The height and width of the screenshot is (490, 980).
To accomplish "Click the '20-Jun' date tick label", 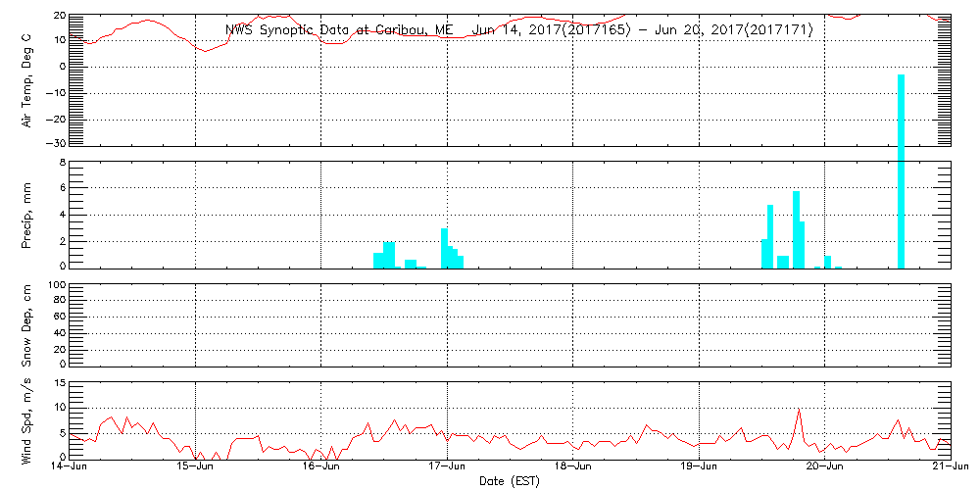I will click(824, 466).
